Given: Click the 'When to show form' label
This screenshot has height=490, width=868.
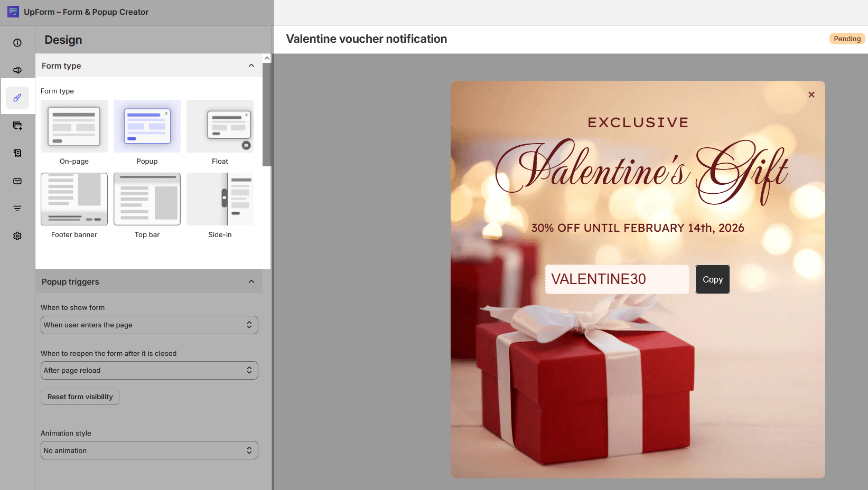Looking at the screenshot, I should [72, 307].
